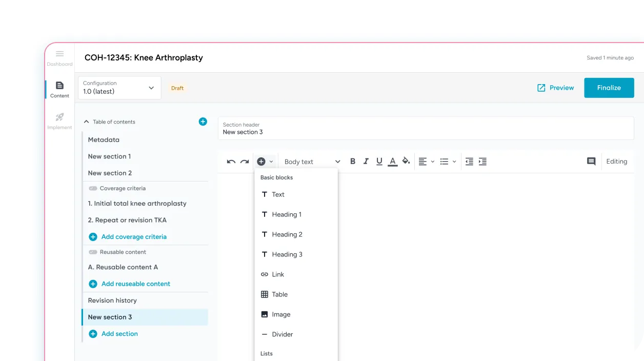644x361 pixels.
Task: Switch the editor out of Editing mode
Action: click(617, 161)
